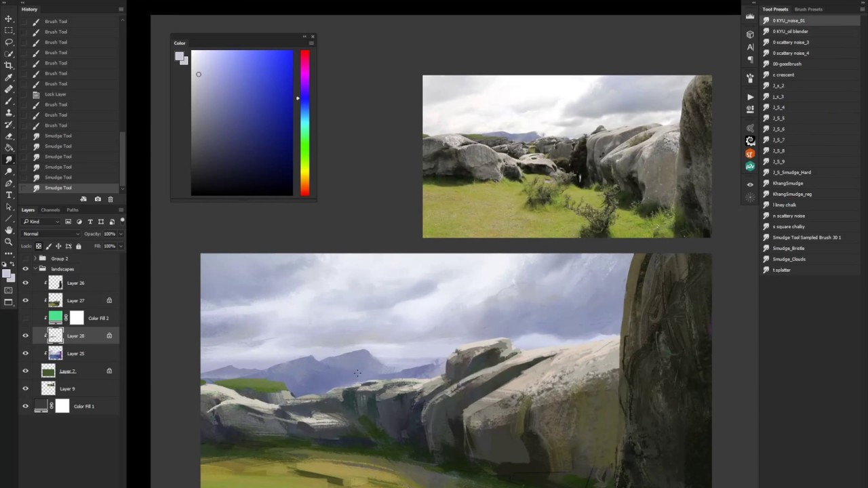Select the Quick Selection tool
868x488 pixels.
(x=9, y=54)
